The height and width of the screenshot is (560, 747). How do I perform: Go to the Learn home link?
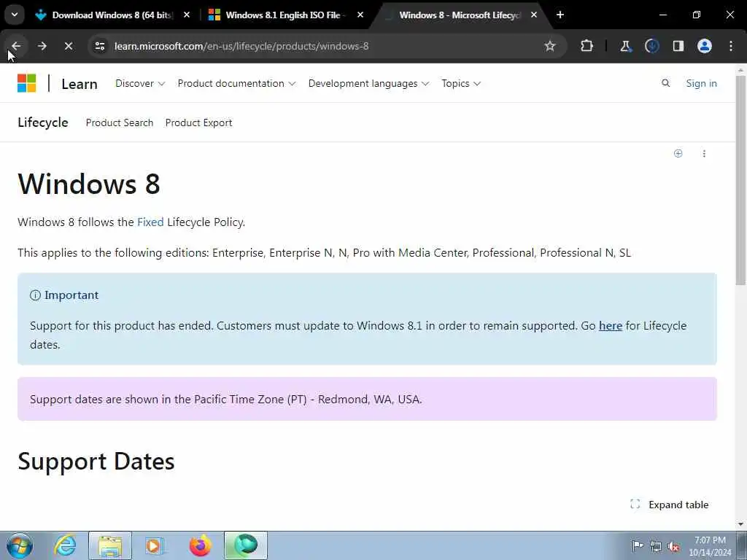[x=80, y=85]
